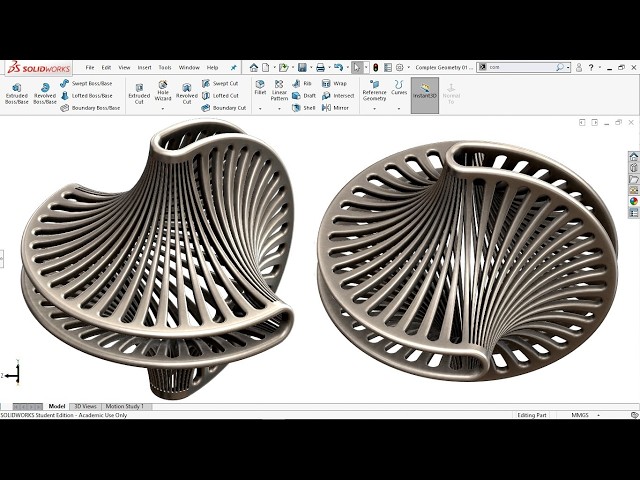Create a new document with New icon
Screen dimensions: 640x480
(266, 67)
